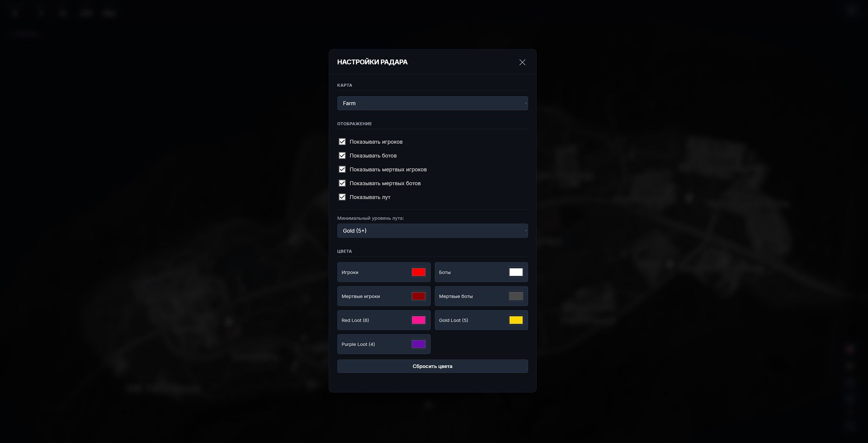Change the Purple Loot (4) color
The image size is (868, 443).
[419, 344]
